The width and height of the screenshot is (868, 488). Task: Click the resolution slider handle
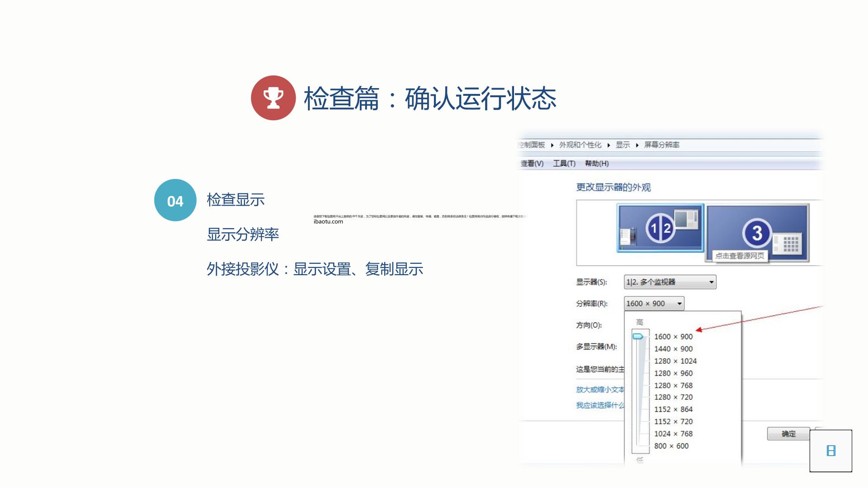pos(638,337)
